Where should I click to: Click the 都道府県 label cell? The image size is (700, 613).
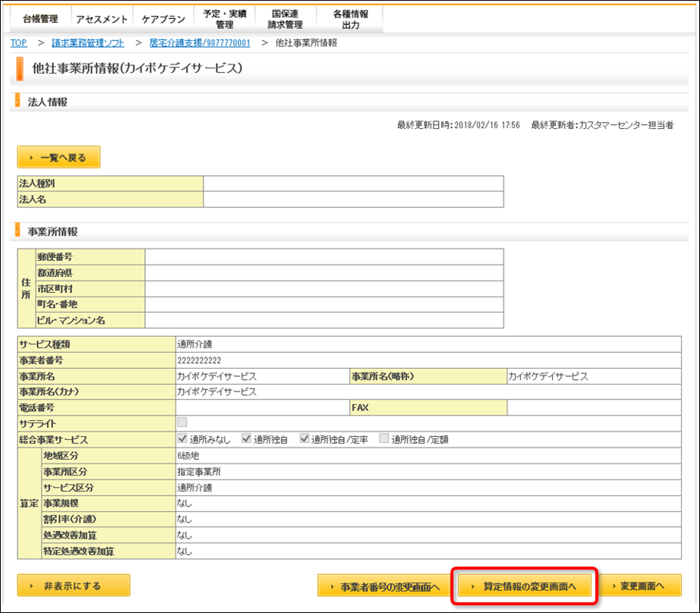90,273
